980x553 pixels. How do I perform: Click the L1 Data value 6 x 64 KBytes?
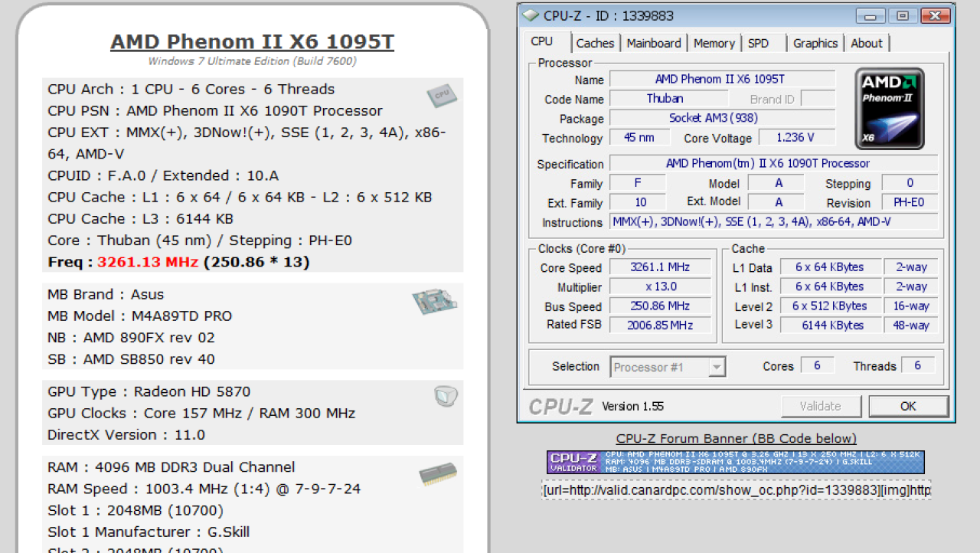(x=830, y=267)
